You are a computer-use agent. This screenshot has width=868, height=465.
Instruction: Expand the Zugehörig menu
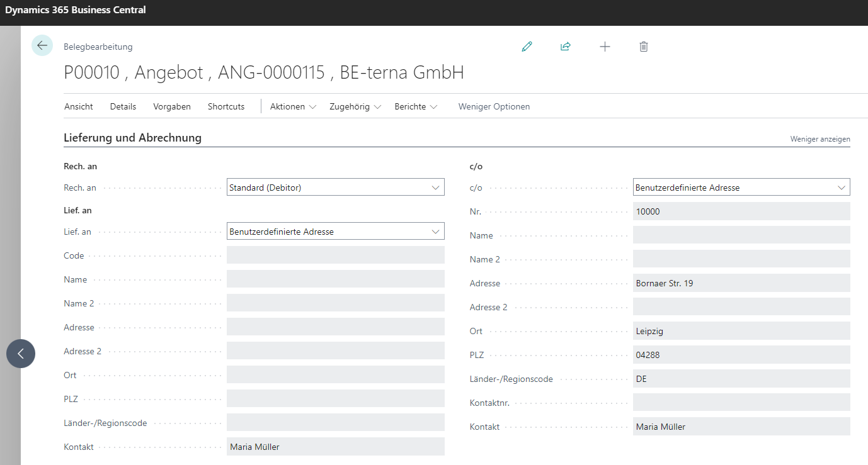point(355,107)
